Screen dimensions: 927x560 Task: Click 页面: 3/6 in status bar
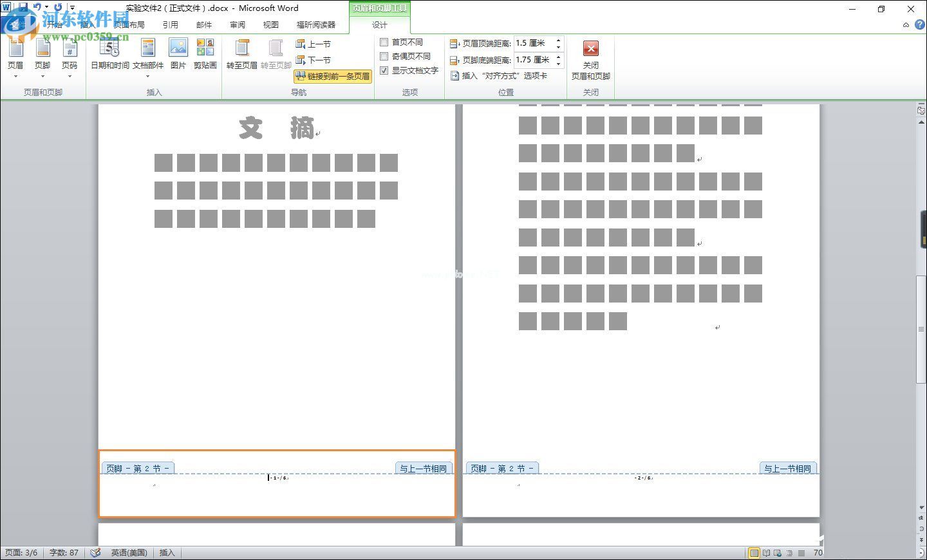(21, 553)
